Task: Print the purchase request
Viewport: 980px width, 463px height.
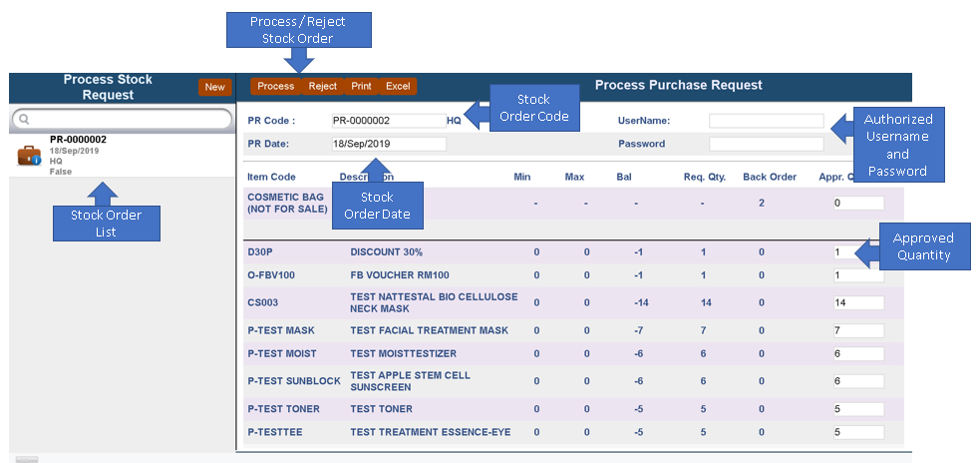Action: coord(361,87)
